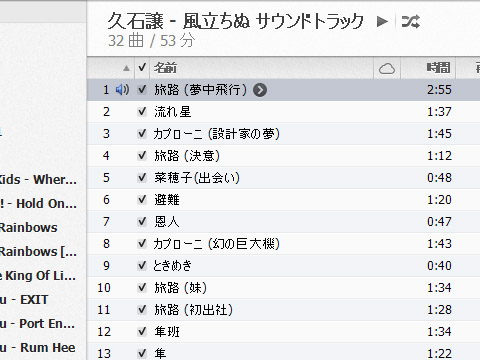Select the track 旅路 (初出社)
This screenshot has width=480, height=360.
coord(193,310)
